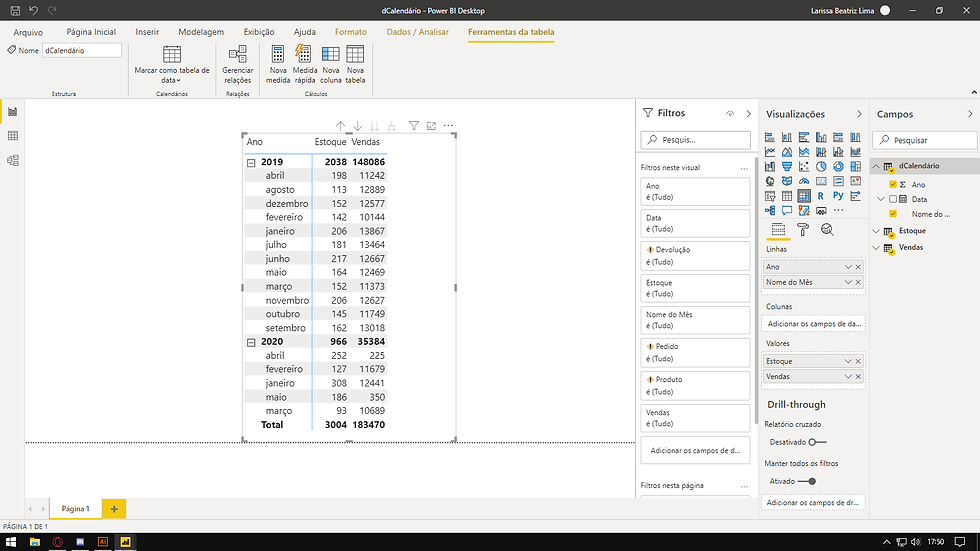The width and height of the screenshot is (980, 551).
Task: Select the pie chart visual
Action: tap(821, 167)
